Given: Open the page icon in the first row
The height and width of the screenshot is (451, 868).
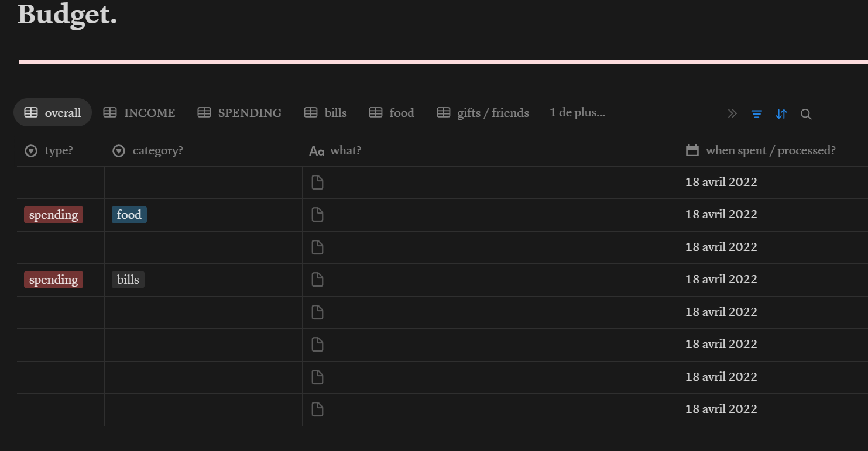Looking at the screenshot, I should (317, 183).
